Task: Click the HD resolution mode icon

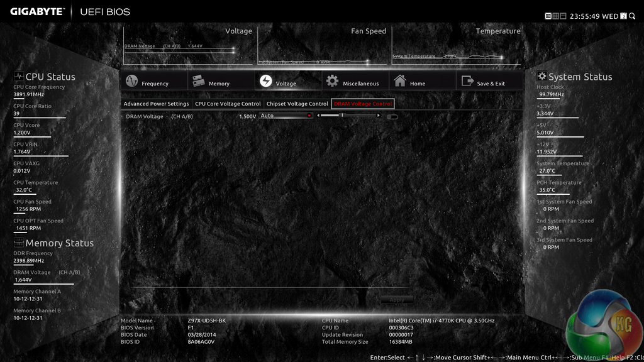Action: pos(548,16)
